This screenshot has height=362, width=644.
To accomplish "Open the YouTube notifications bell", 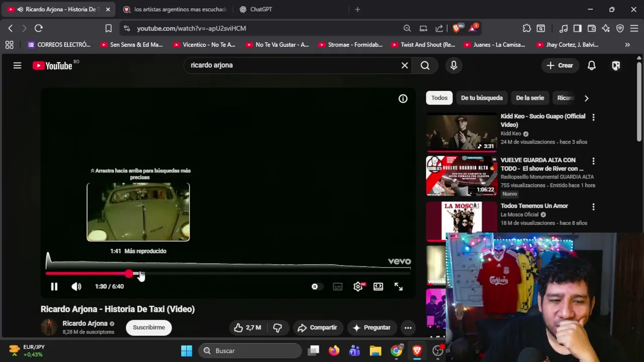I will coord(592,65).
